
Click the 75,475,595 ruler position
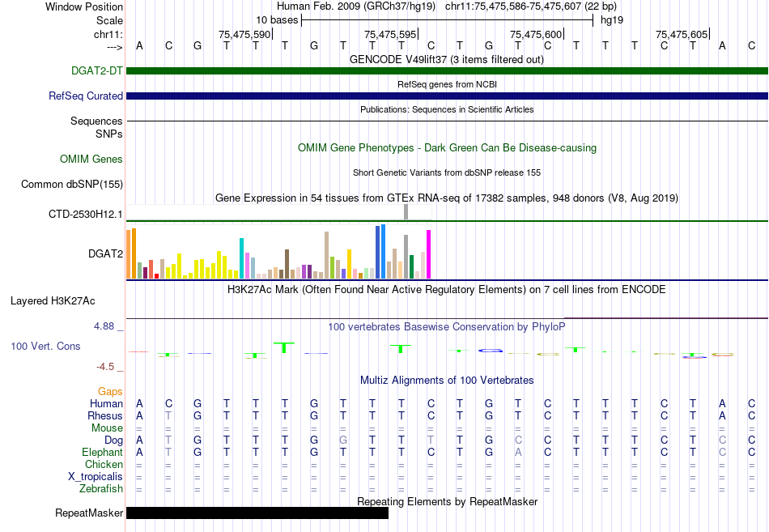(390, 34)
